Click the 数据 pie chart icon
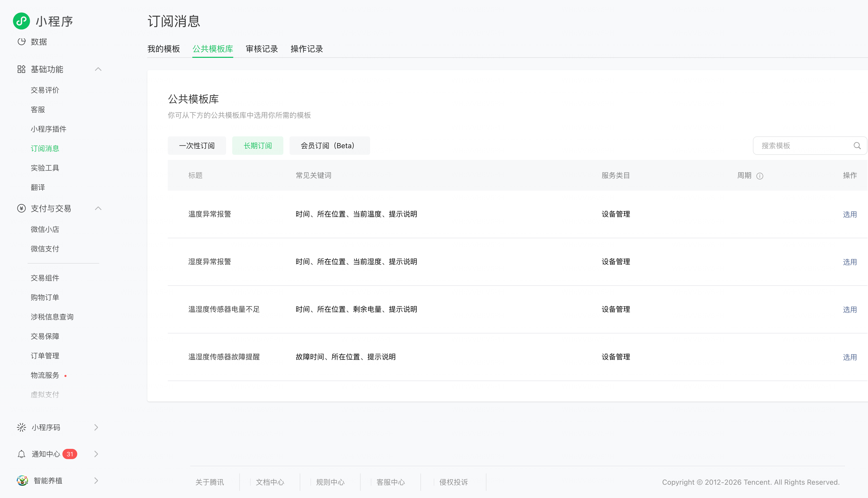The height and width of the screenshot is (498, 868). coord(21,42)
